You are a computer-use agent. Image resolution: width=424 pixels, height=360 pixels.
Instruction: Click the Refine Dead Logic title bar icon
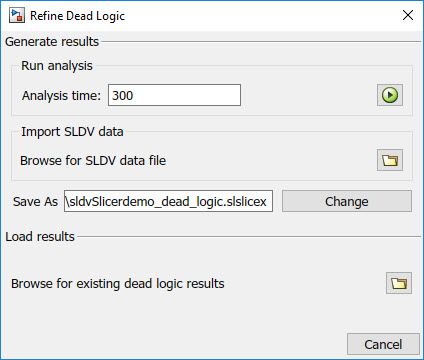pos(17,15)
